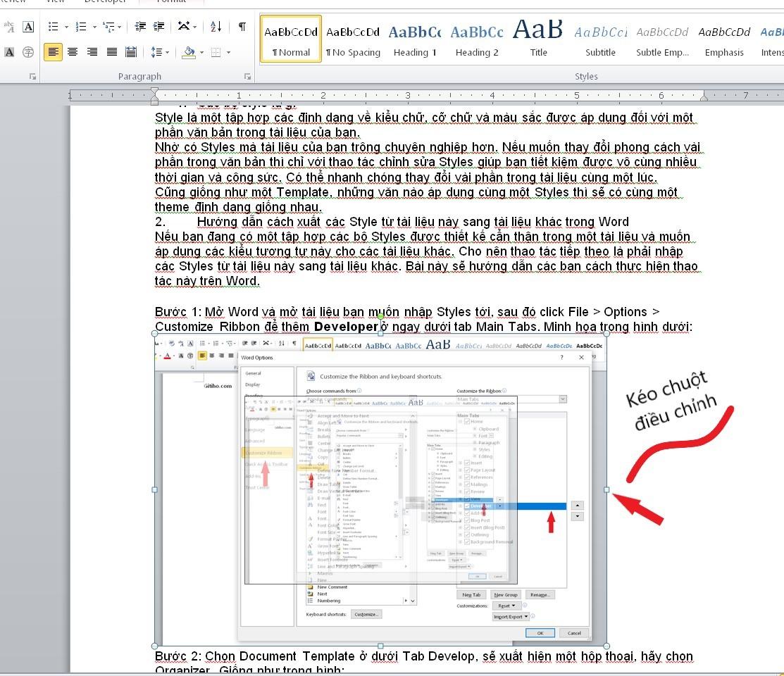Expand the Line Spacing dropdown
Image resolution: width=784 pixels, height=676 pixels.
pyautogui.click(x=166, y=53)
